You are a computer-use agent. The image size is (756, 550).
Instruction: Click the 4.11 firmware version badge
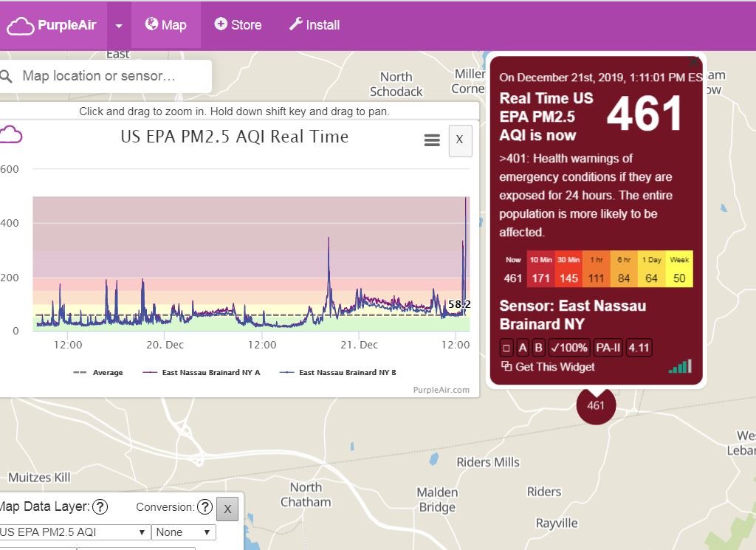[639, 348]
